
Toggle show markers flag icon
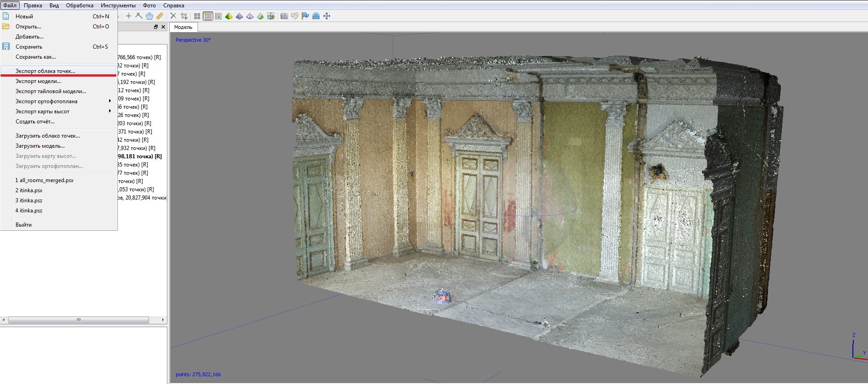click(305, 16)
